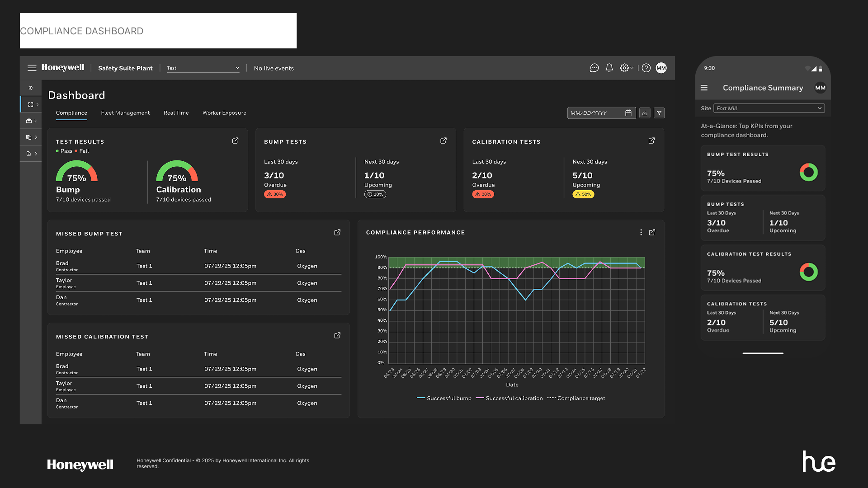This screenshot has width=868, height=488.
Task: Click the location pin sidebar icon
Action: (x=31, y=88)
